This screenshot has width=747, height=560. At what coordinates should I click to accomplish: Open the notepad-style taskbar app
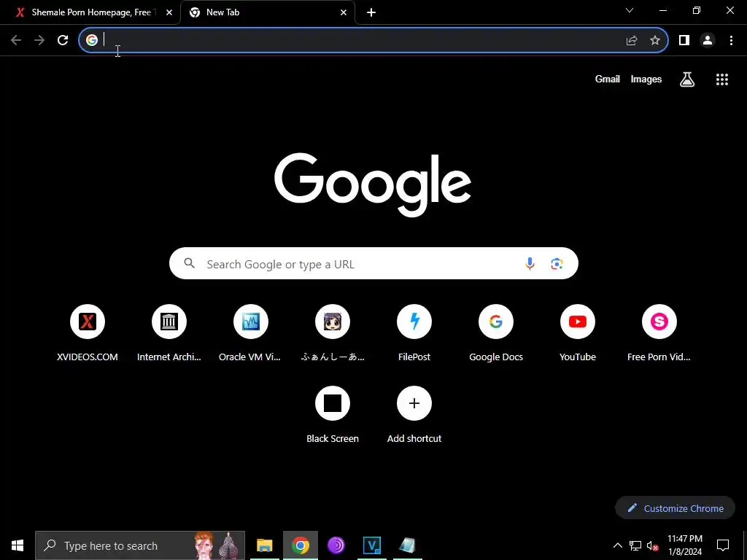click(x=407, y=545)
